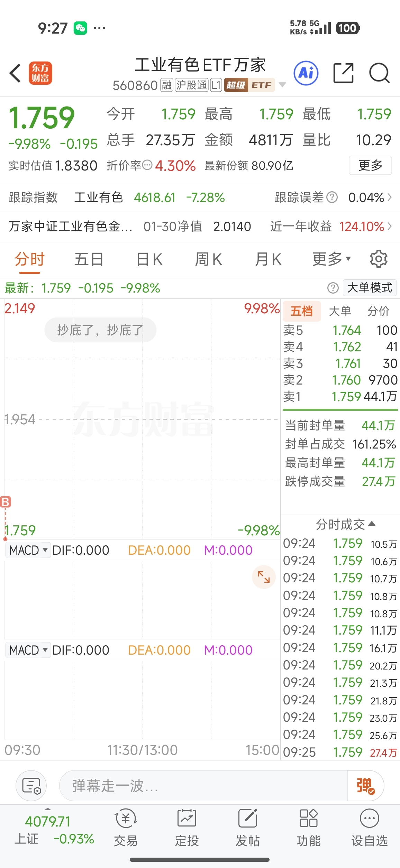Tap the red B marker on chart
This screenshot has width=400, height=868.
pyautogui.click(x=6, y=502)
